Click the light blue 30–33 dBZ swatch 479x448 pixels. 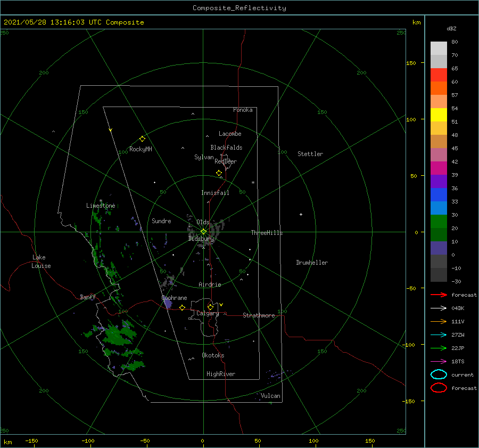coord(439,208)
